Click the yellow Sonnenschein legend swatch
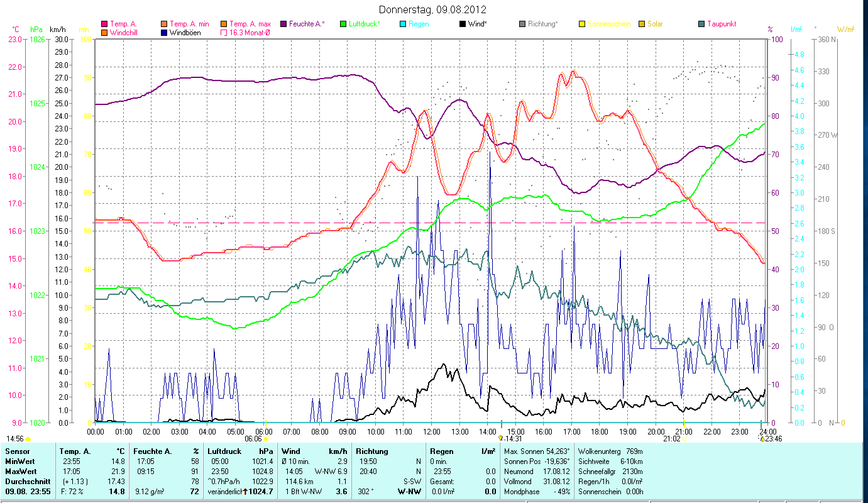 click(x=581, y=24)
